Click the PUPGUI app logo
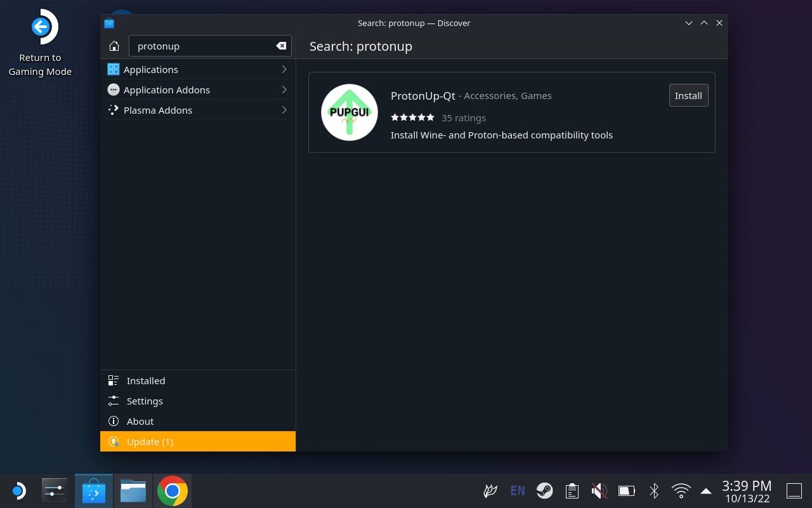 pos(350,112)
